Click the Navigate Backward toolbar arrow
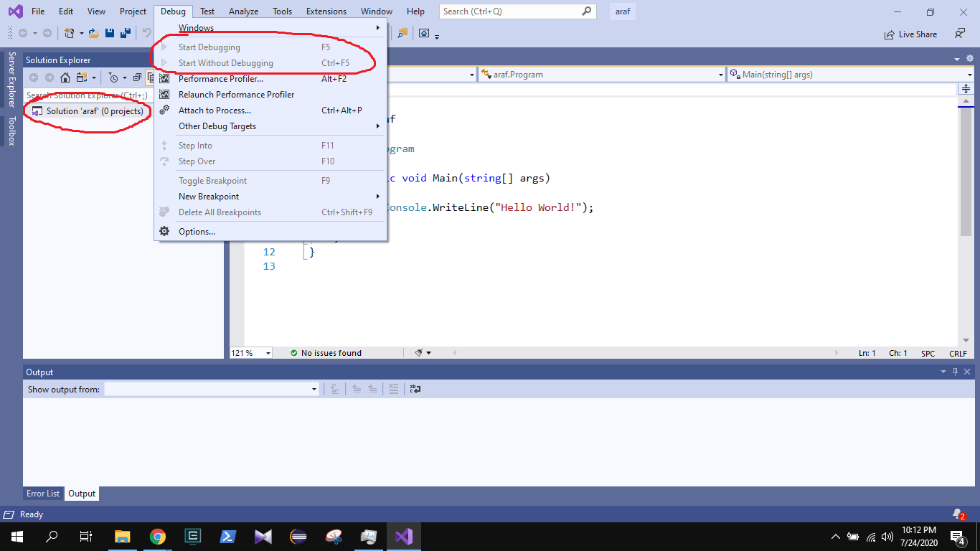Screen dimensions: 980x551 pyautogui.click(x=23, y=33)
